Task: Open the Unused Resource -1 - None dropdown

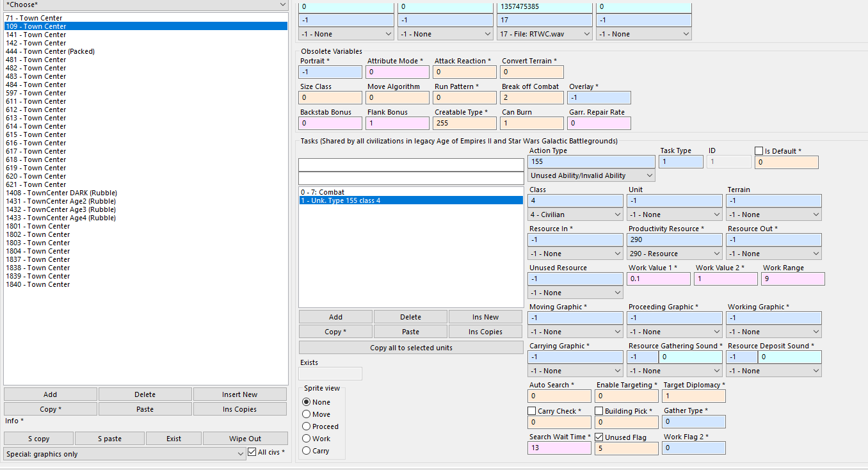Action: [575, 293]
